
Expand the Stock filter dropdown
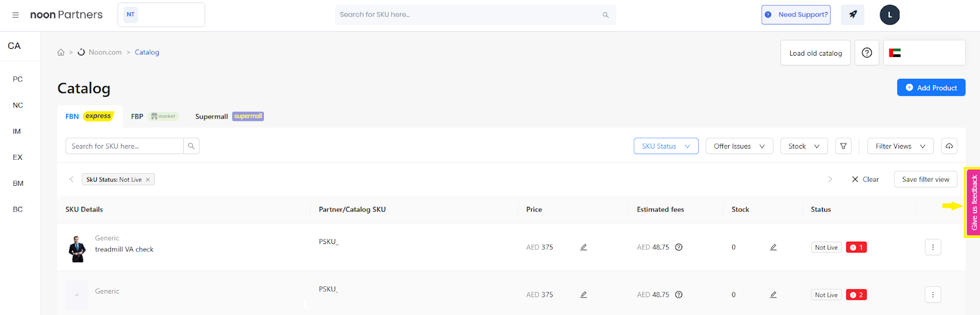click(804, 146)
